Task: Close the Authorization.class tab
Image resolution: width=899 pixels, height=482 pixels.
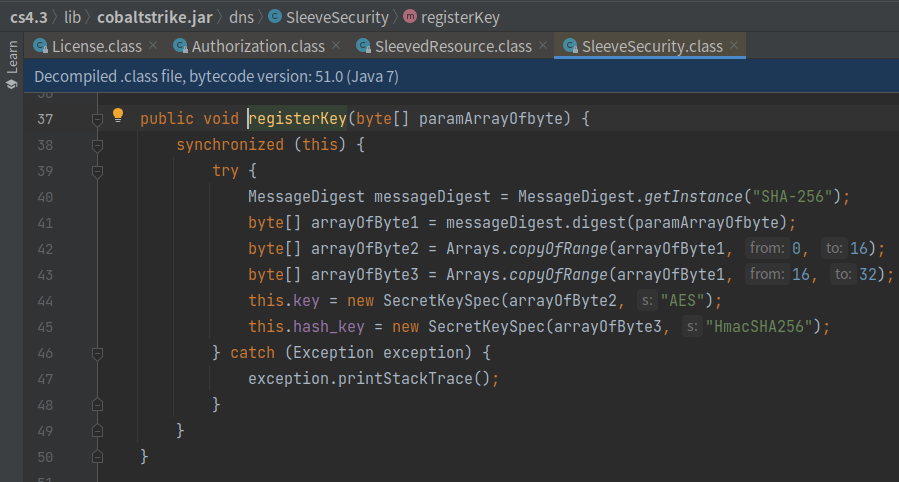Action: pyautogui.click(x=336, y=45)
